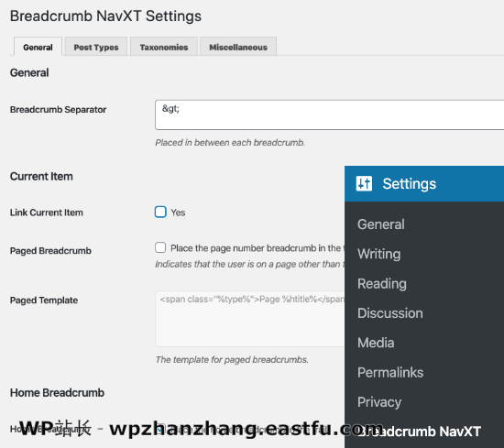Image resolution: width=504 pixels, height=448 pixels.
Task: Click the Paged Breadcrumb label
Action: [50, 251]
